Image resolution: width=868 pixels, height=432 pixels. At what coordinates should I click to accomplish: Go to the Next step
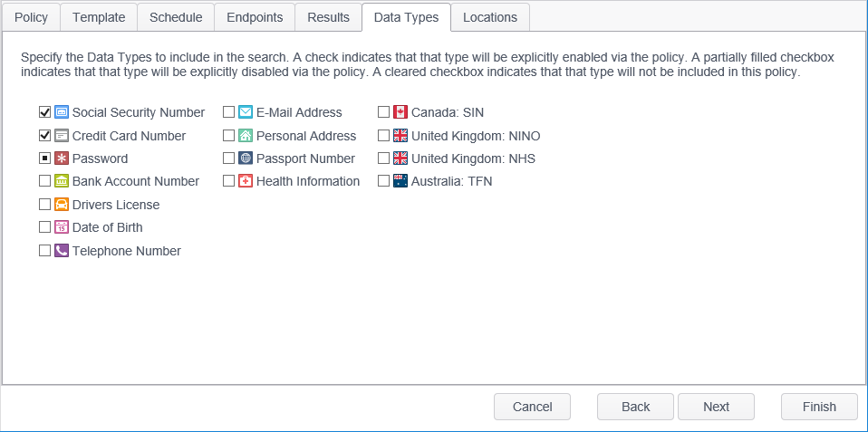coord(716,407)
